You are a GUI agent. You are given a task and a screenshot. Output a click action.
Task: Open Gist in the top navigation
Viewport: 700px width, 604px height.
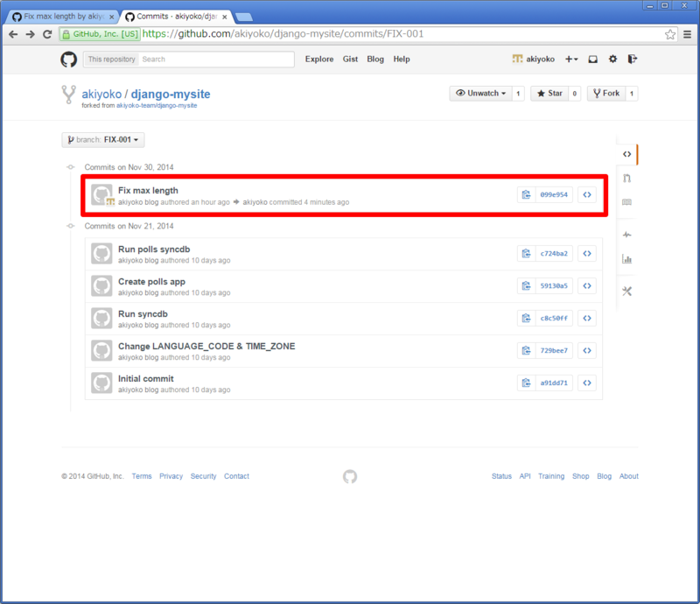click(351, 59)
